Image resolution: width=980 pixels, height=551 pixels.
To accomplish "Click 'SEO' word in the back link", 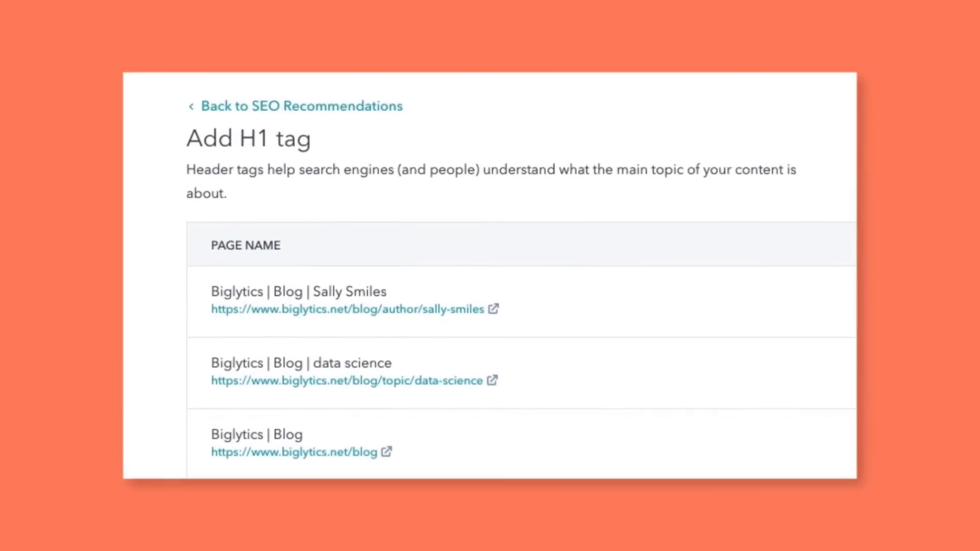I will point(265,106).
